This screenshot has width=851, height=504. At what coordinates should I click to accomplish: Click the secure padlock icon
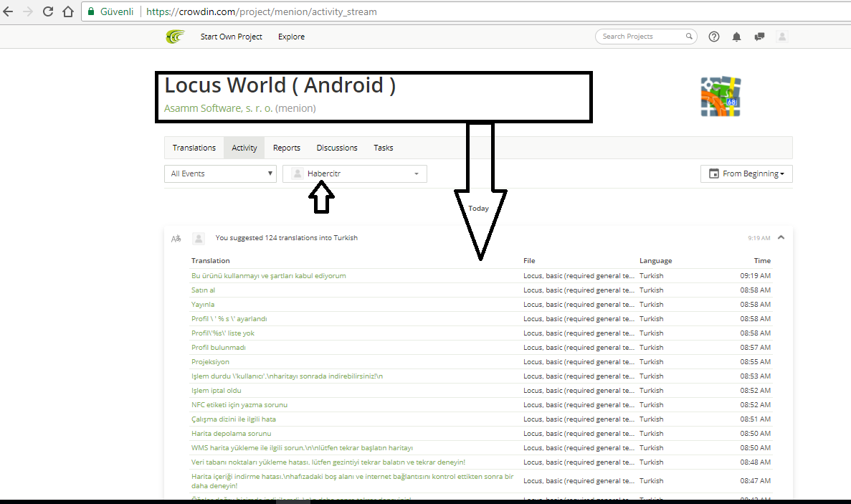click(x=91, y=11)
